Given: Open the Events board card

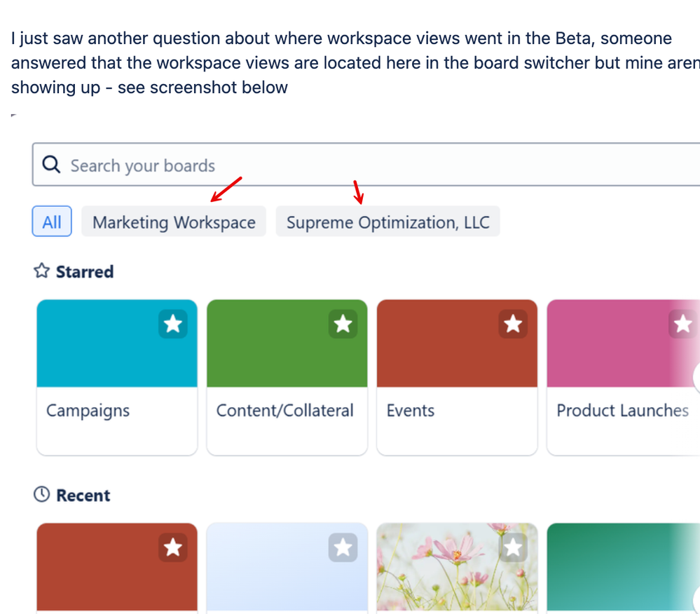Looking at the screenshot, I should (457, 377).
